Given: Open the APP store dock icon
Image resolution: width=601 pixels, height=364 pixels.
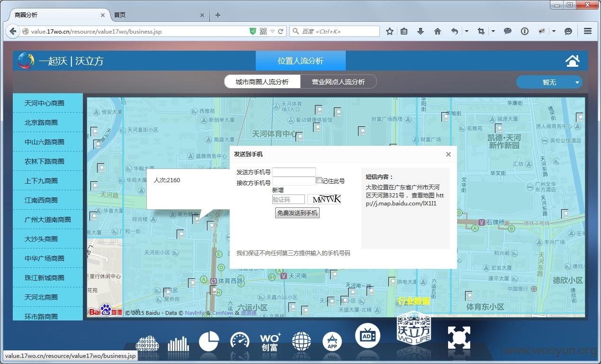Looking at the screenshot, I should [x=332, y=342].
